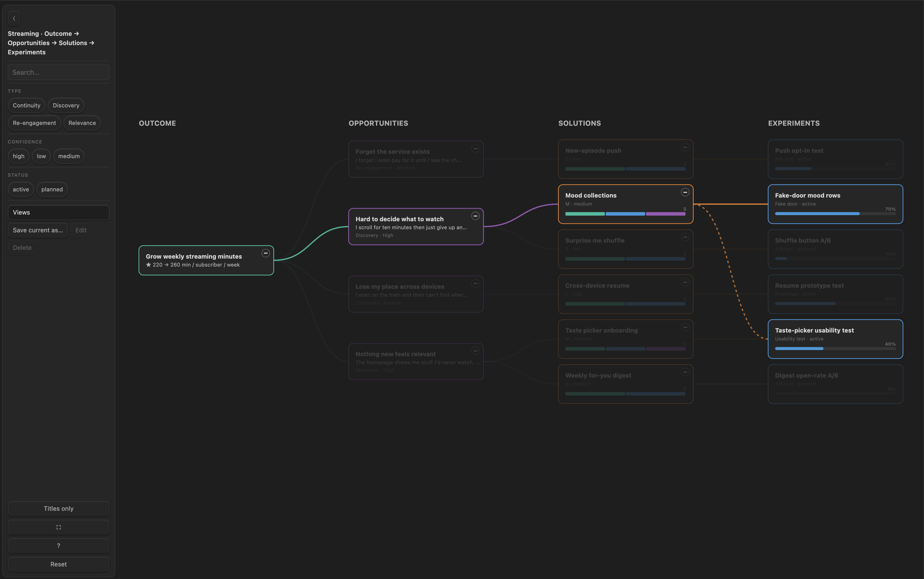The image size is (924, 579).
Task: Select the Digest open-rate A/B card
Action: click(x=835, y=384)
